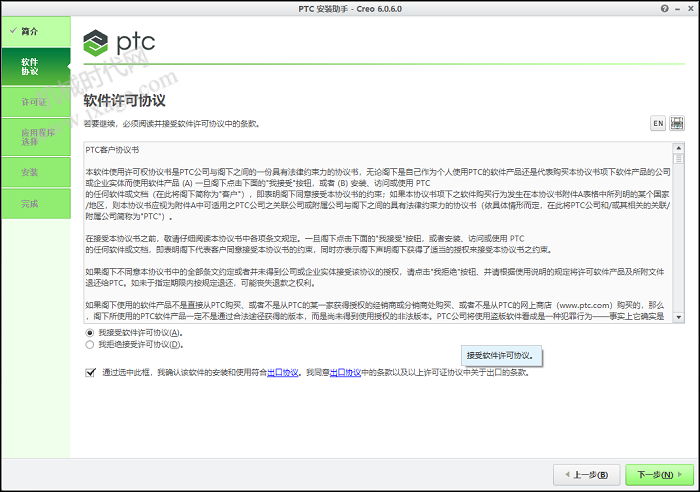Click scrollbar down arrow in agreement box
This screenshot has width=700, height=492.
[679, 317]
